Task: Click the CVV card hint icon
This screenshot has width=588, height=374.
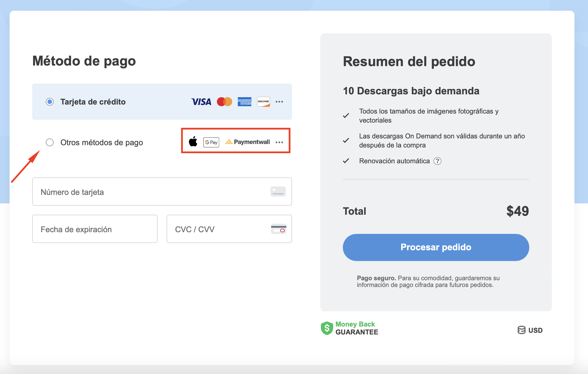Action: point(278,229)
